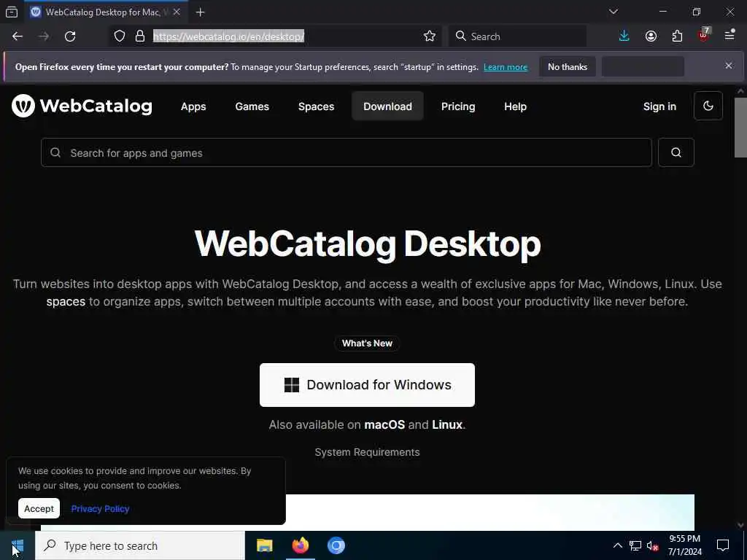This screenshot has height=560, width=747.
Task: Click the Sign in link
Action: click(x=659, y=106)
